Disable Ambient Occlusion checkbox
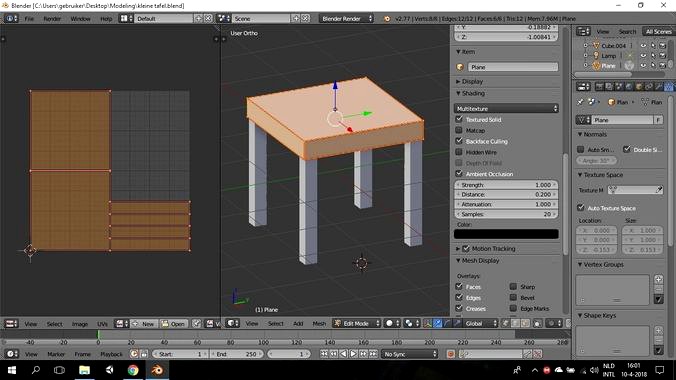The image size is (676, 380). pos(459,173)
